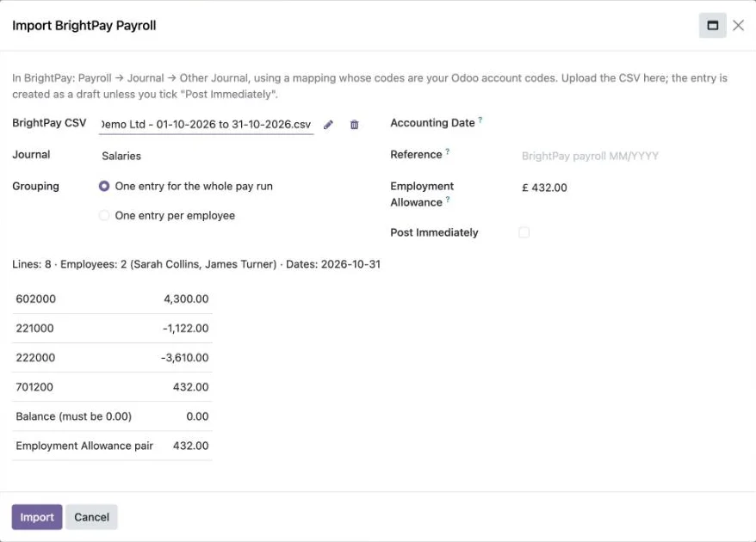Viewport: 756px width, 542px height.
Task: Click the BrightPay CSV filename field
Action: (207, 124)
